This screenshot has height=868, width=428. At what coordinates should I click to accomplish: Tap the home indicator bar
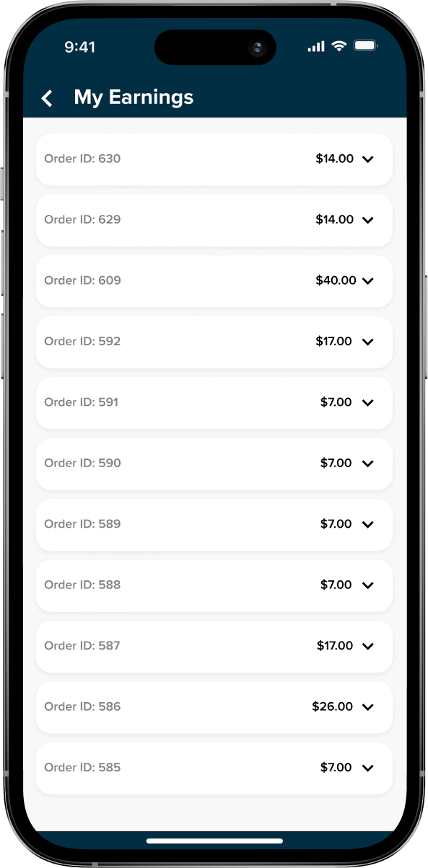[214, 841]
